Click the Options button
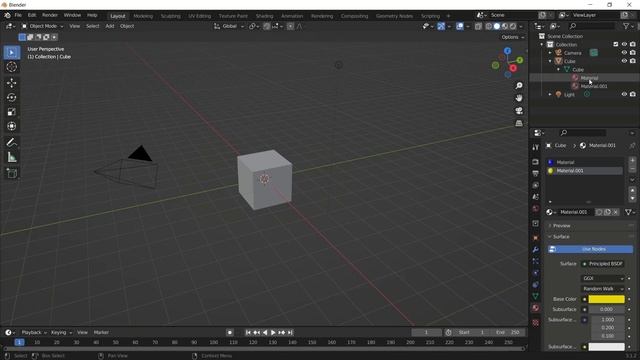The width and height of the screenshot is (640, 360). (x=513, y=37)
